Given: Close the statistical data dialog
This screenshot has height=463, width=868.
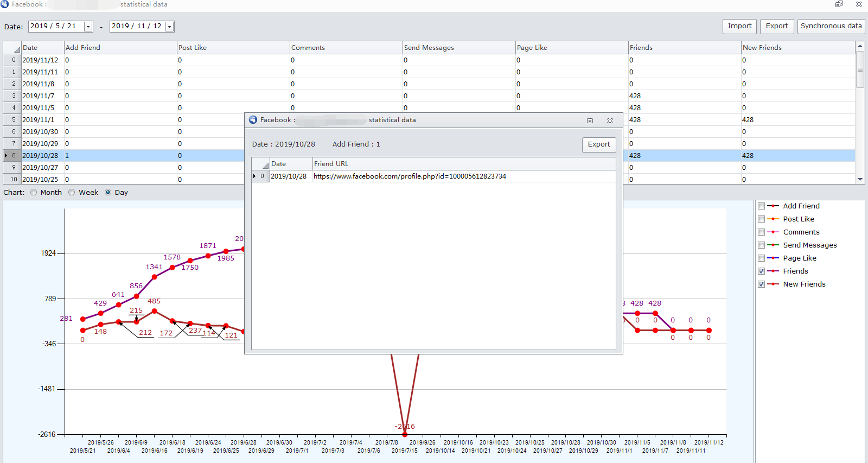Looking at the screenshot, I should click(610, 120).
